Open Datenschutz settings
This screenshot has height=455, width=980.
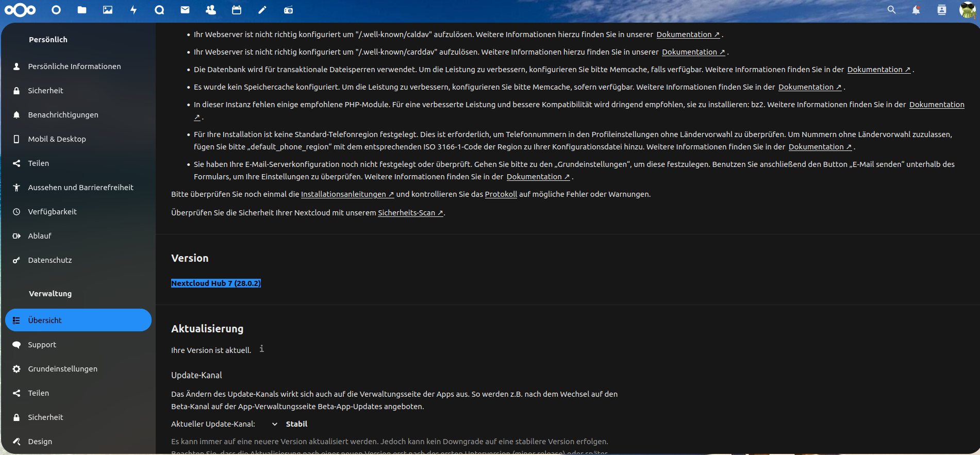click(x=78, y=260)
